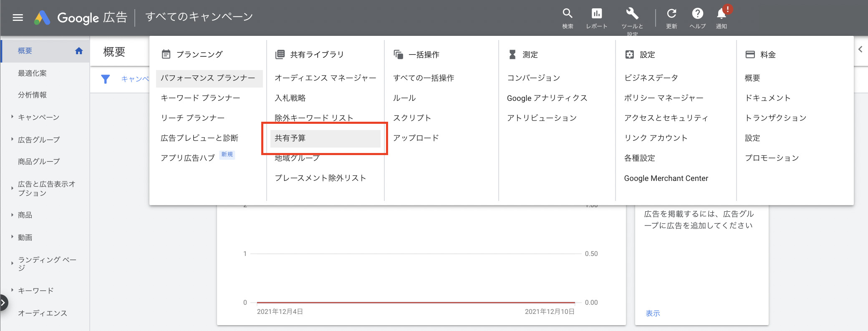Expand the side panel with the dark arrow tab
Screen dimensions: 868x331
tap(3, 303)
